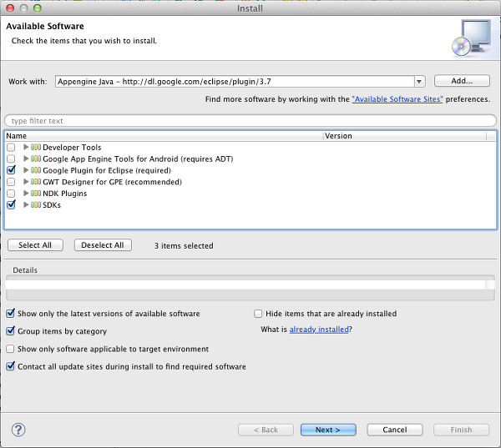
Task: Toggle Group items by category checkbox
Action: tap(11, 331)
